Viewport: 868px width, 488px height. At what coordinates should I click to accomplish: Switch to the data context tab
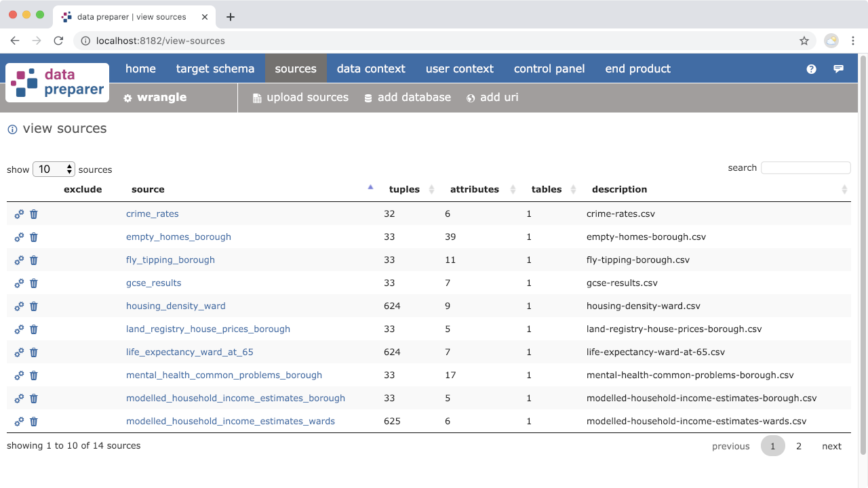pos(371,69)
